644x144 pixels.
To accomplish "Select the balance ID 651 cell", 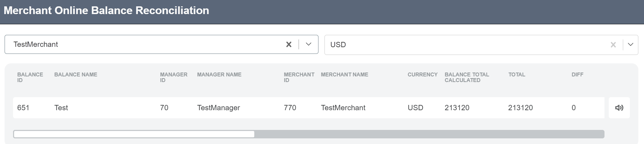I will [x=23, y=108].
